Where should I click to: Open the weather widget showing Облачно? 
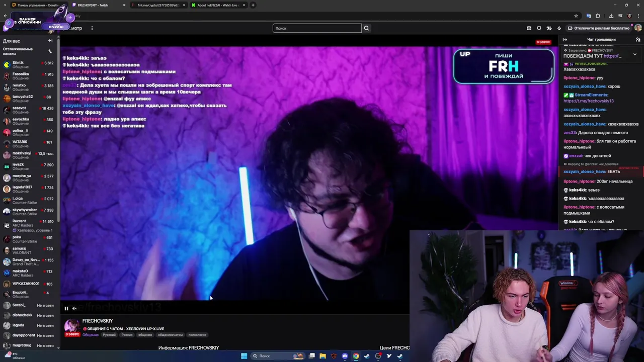point(14,356)
